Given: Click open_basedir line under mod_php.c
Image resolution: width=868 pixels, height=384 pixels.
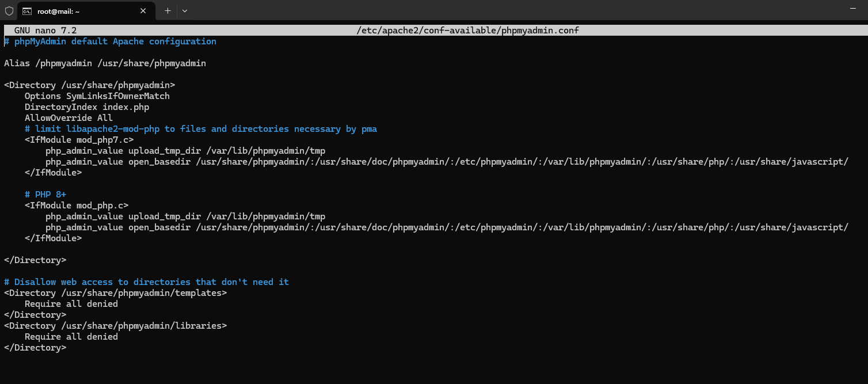Looking at the screenshot, I should tap(447, 227).
